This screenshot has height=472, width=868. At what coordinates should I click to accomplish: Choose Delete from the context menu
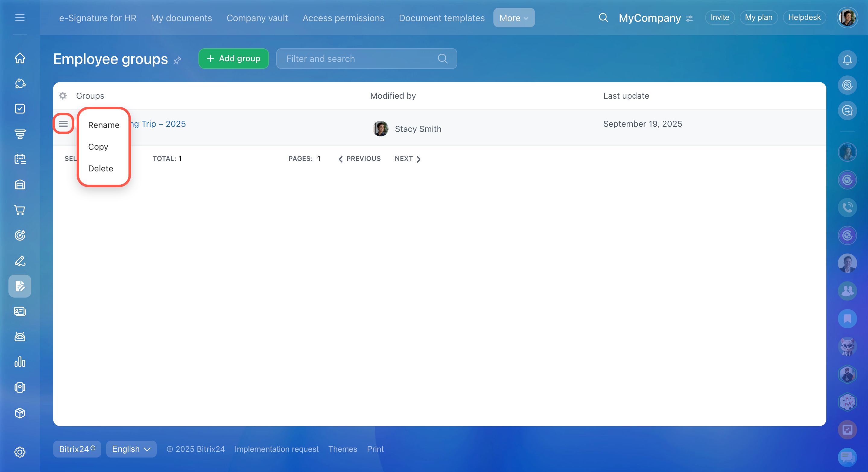pyautogui.click(x=100, y=169)
